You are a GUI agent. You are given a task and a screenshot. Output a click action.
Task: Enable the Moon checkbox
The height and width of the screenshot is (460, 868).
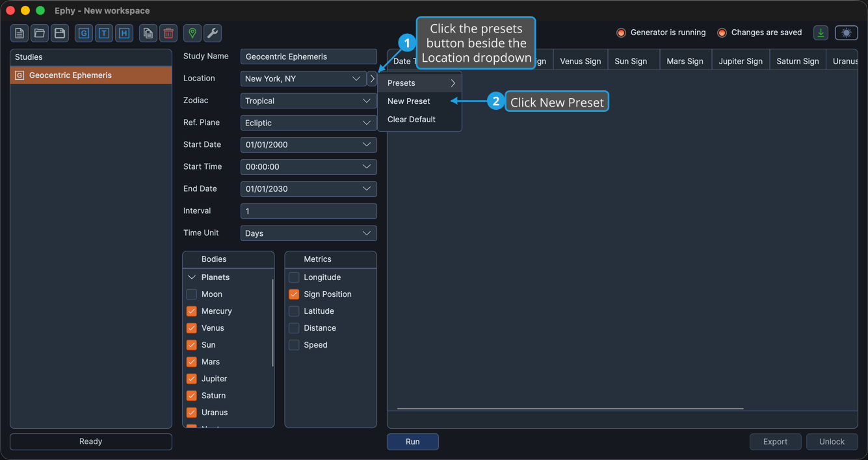tap(192, 294)
